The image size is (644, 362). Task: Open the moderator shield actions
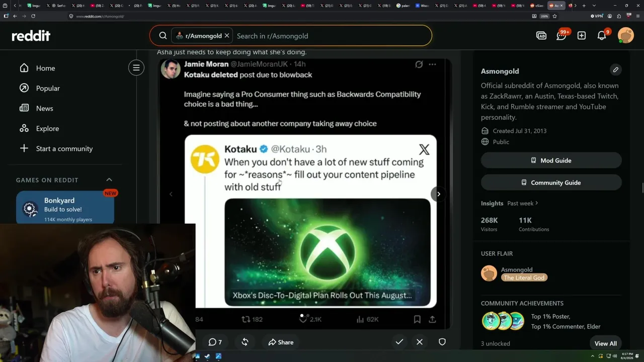tap(442, 342)
